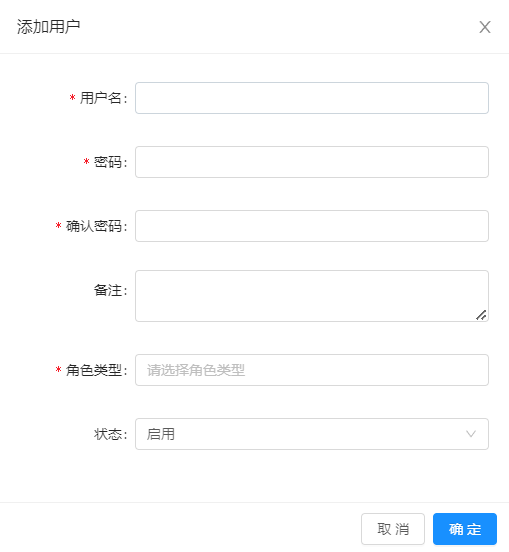Click into the 密码 input box
509x552 pixels.
pyautogui.click(x=312, y=162)
